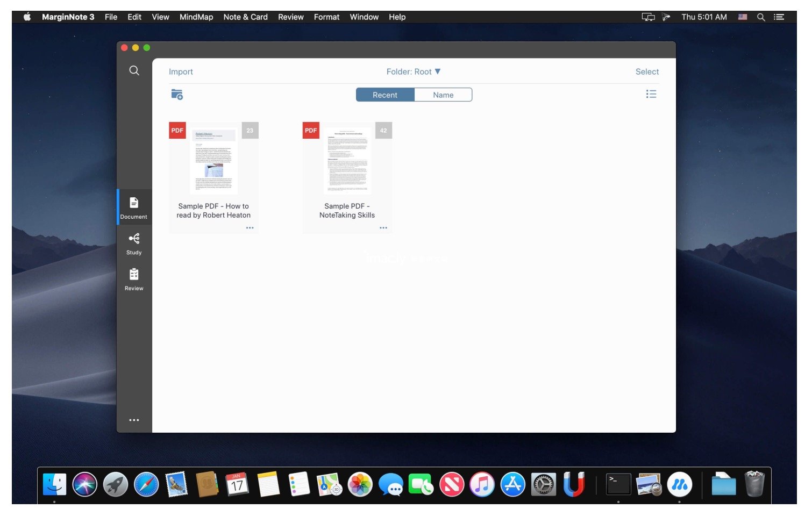Click the screen mirroring display icon
This screenshot has height=516, width=812.
pos(648,17)
